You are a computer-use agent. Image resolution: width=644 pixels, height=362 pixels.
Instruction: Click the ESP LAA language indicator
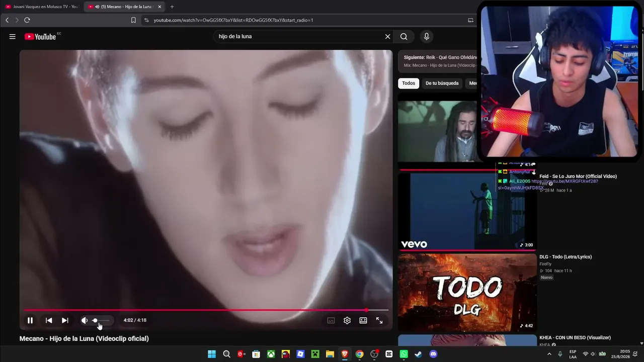pyautogui.click(x=573, y=354)
